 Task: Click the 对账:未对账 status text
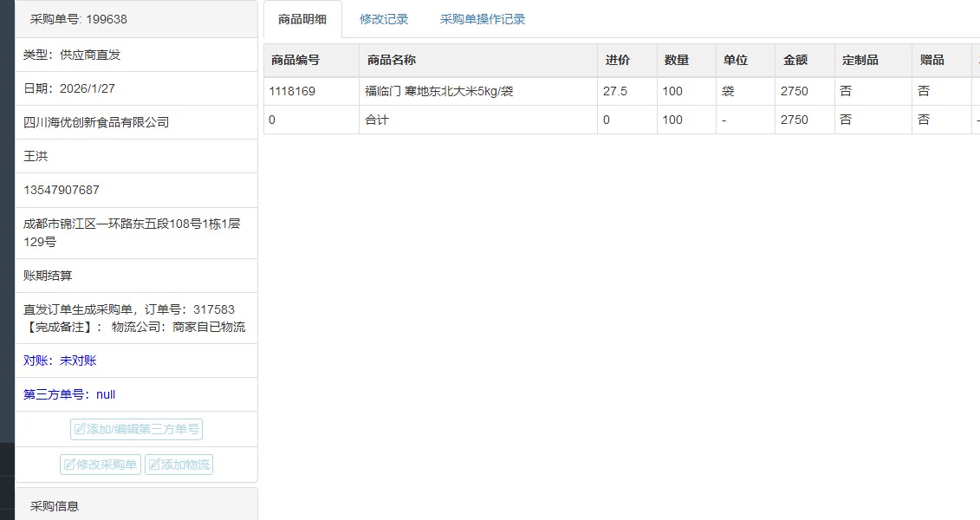pyautogui.click(x=60, y=361)
